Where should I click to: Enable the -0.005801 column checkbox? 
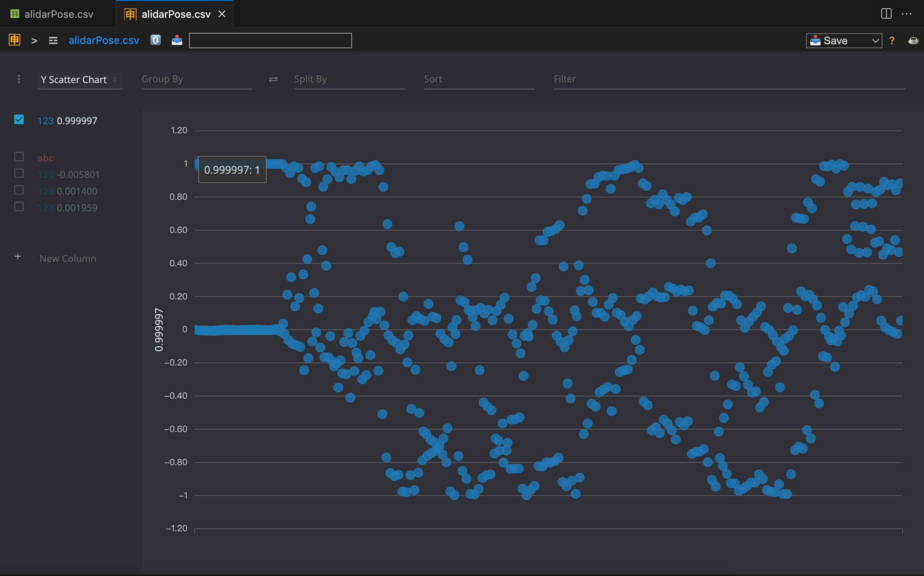[x=19, y=173]
